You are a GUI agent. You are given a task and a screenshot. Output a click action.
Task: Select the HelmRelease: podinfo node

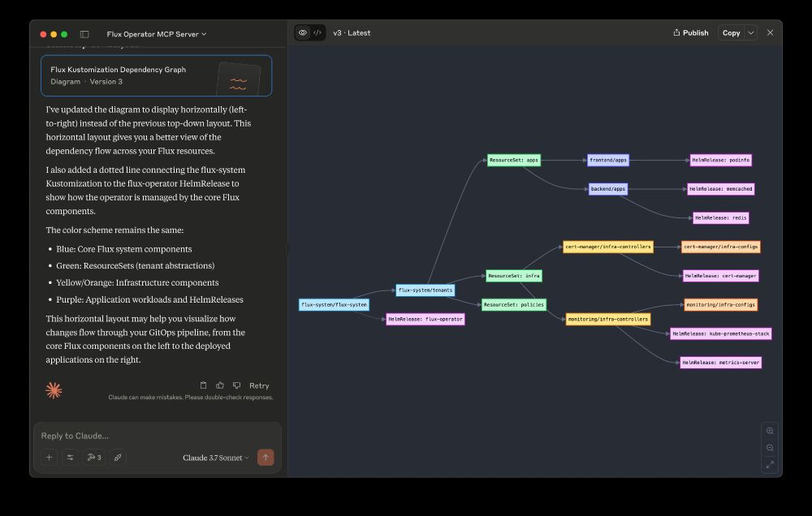[x=720, y=160]
